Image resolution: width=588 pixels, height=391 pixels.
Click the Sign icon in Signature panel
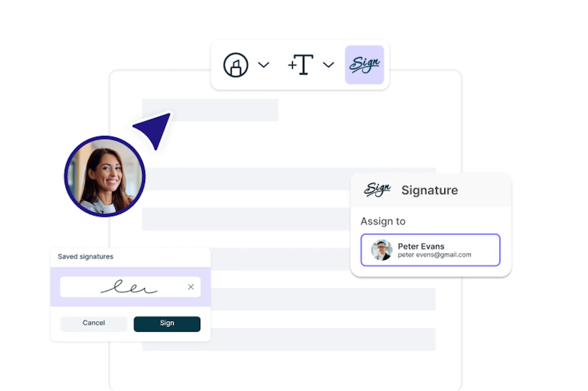[377, 189]
